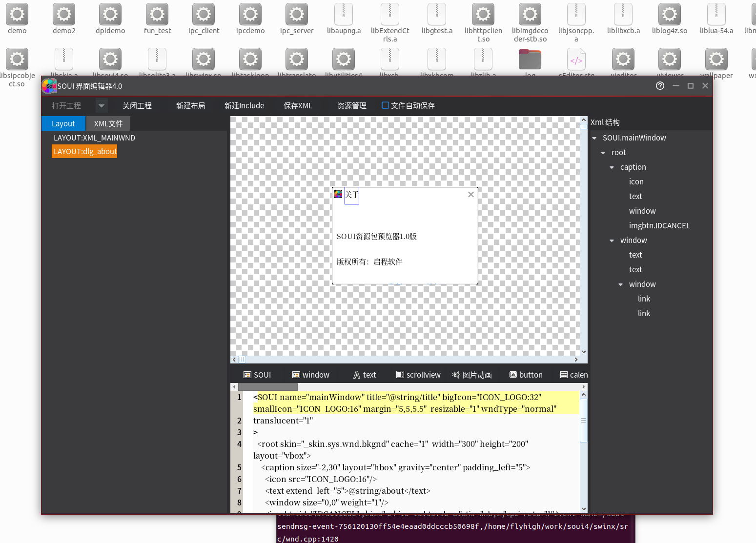Pick the button widget icon
Screen dimensions: 756x543
tap(513, 375)
